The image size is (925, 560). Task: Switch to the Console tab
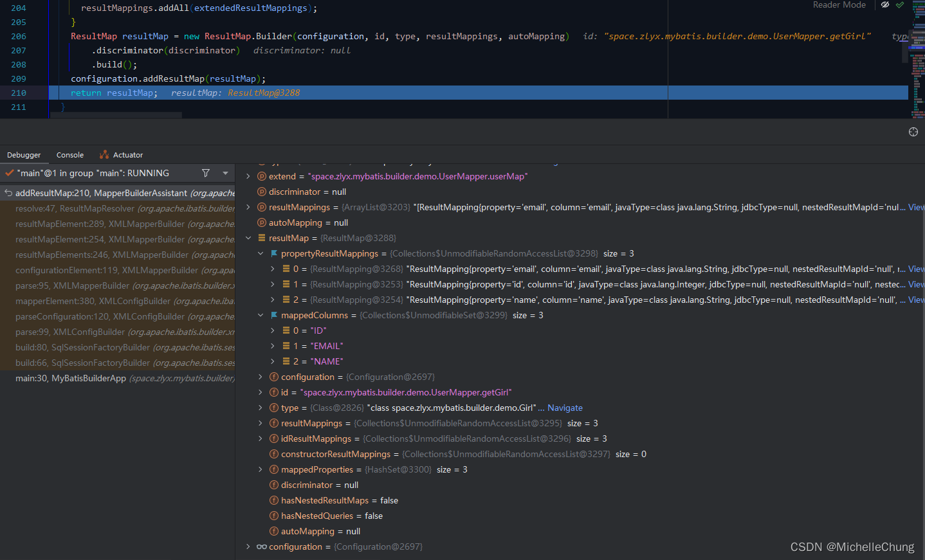pos(70,155)
